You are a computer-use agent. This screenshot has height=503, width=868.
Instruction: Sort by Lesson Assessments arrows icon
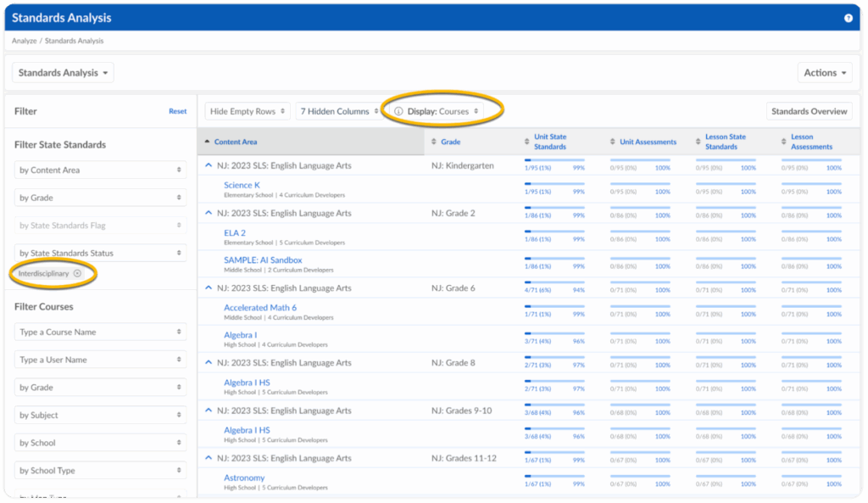(x=783, y=142)
